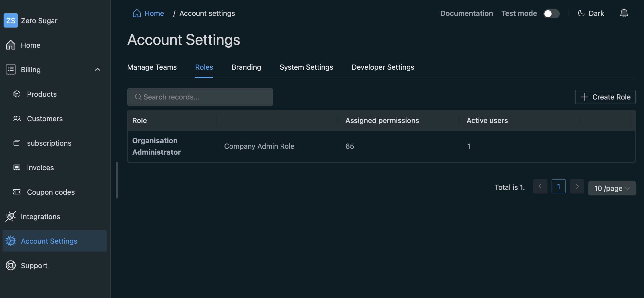Image resolution: width=644 pixels, height=298 pixels.
Task: Click the Coupon codes ticket icon
Action: click(17, 192)
